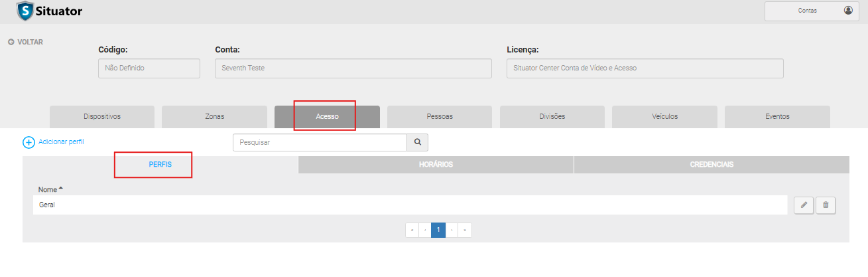The image size is (868, 277).
Task: Jump to the last page in pagination
Action: click(465, 230)
